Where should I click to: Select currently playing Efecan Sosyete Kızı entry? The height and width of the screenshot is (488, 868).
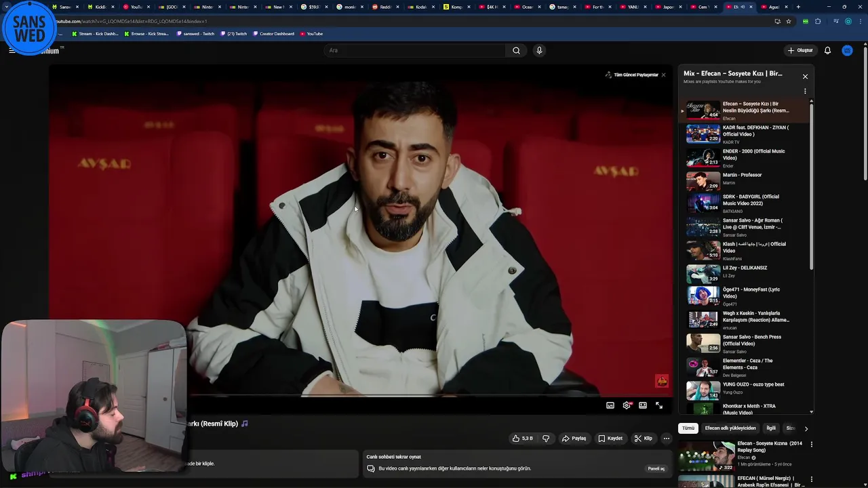click(744, 110)
